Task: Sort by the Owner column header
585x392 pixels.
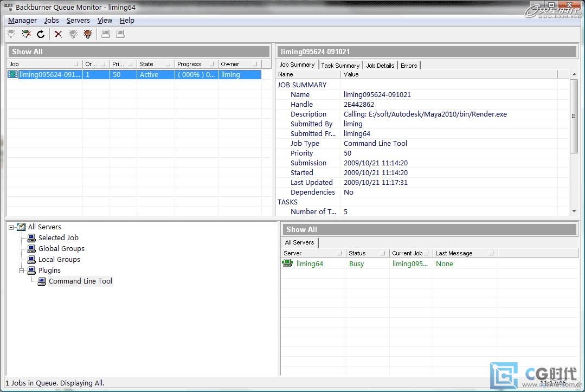Action: (x=240, y=64)
